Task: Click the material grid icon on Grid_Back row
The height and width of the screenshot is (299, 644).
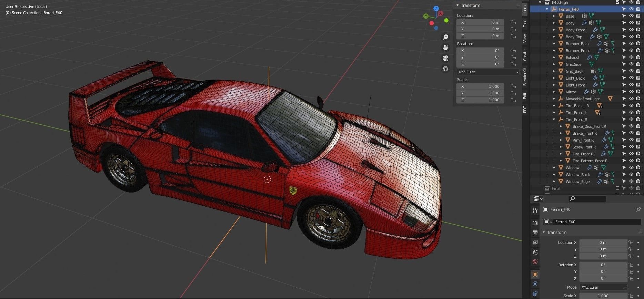Action: 593,71
